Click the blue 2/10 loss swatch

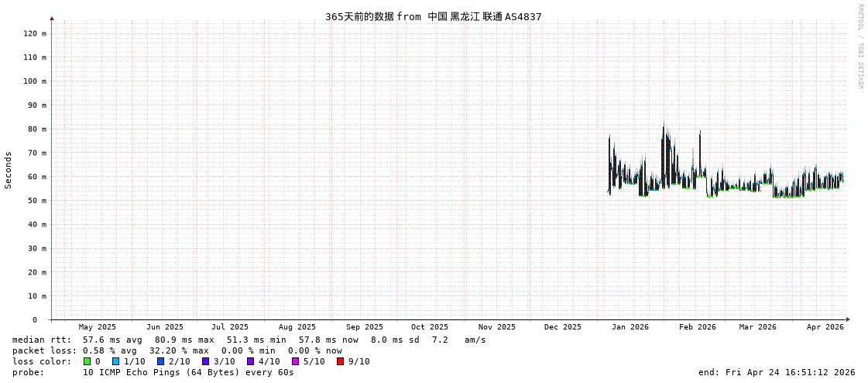click(160, 361)
